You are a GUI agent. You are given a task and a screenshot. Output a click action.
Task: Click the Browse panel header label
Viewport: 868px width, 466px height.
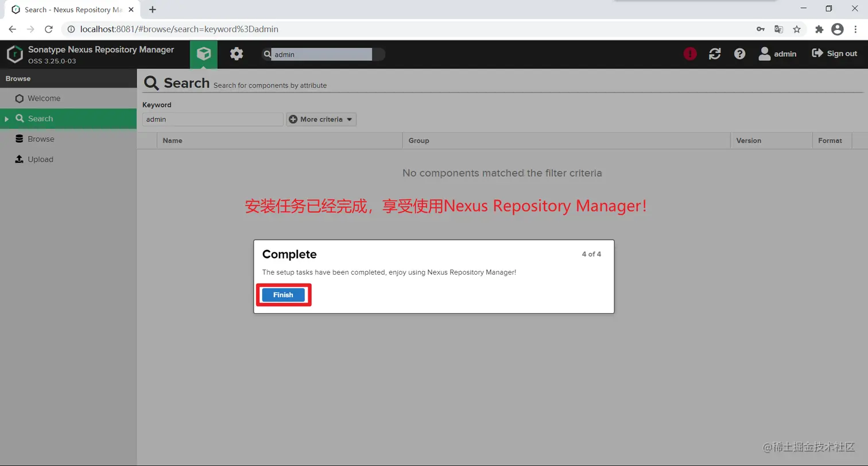18,79
